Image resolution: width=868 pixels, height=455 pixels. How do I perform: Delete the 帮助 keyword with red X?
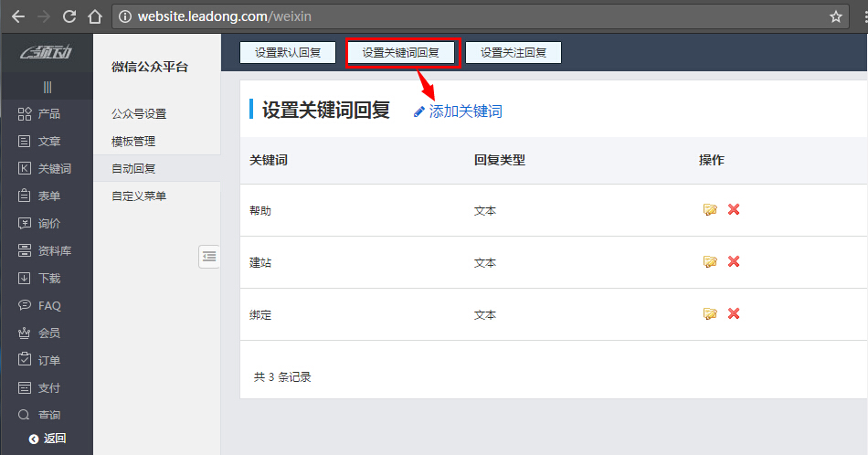point(733,210)
